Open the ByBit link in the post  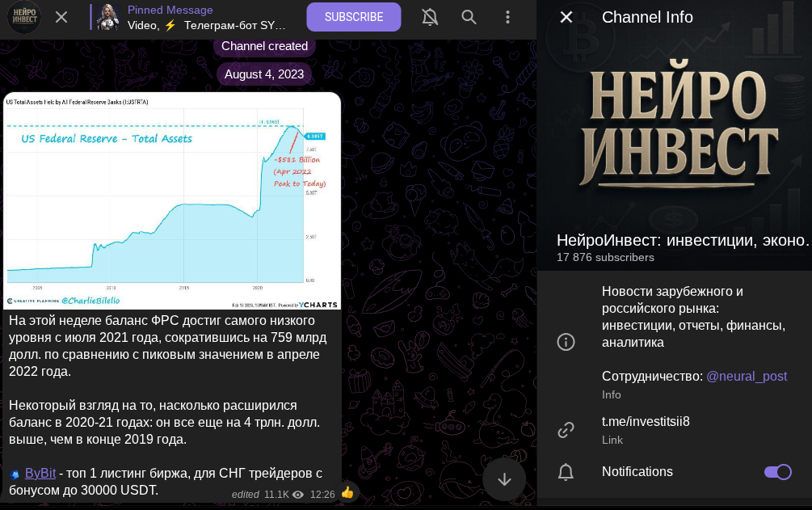40,473
